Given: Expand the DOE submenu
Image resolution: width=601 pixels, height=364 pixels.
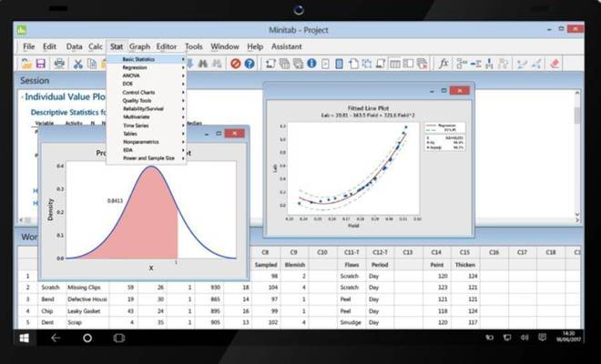Looking at the screenshot, I should pyautogui.click(x=147, y=84).
